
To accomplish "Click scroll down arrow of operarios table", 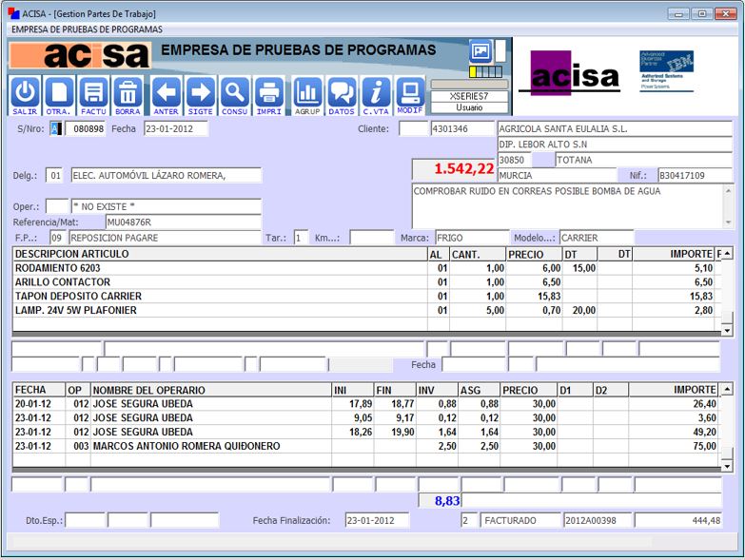I will pos(727,466).
